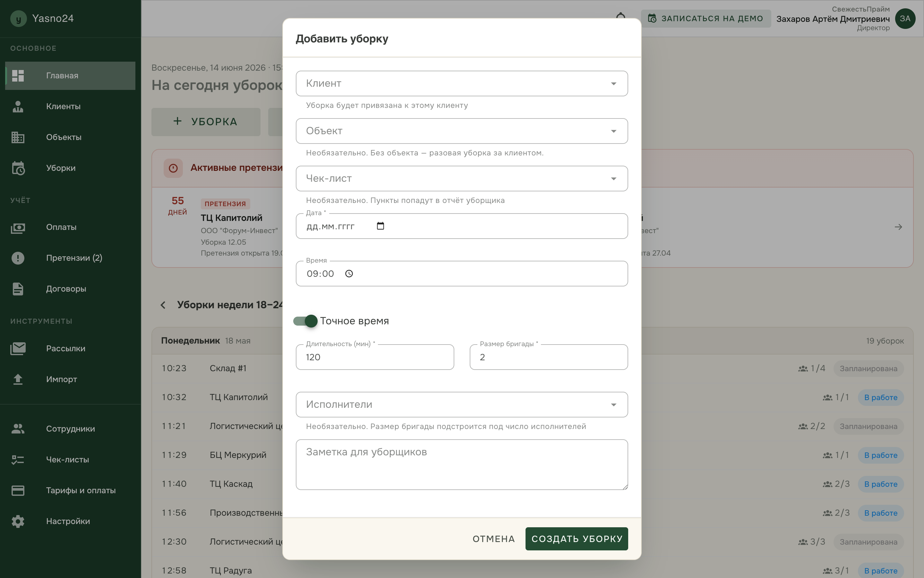Open the Договоры menu item
The height and width of the screenshot is (578, 924).
[70, 289]
